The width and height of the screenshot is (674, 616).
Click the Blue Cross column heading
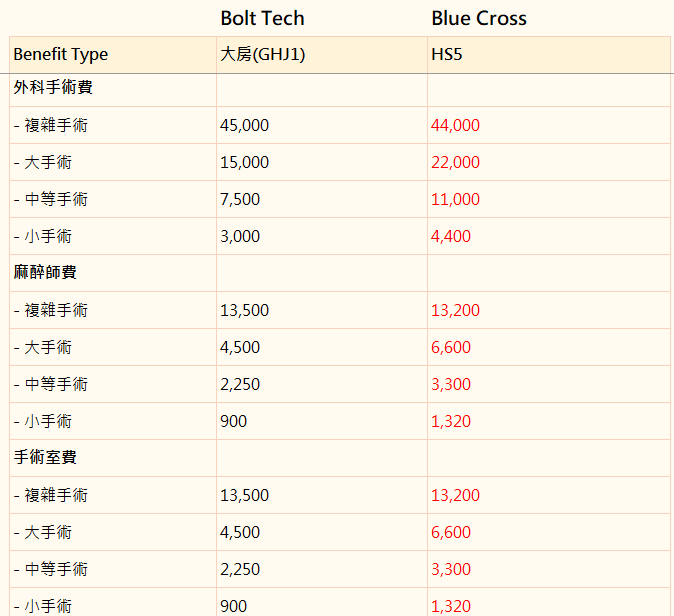click(x=479, y=18)
